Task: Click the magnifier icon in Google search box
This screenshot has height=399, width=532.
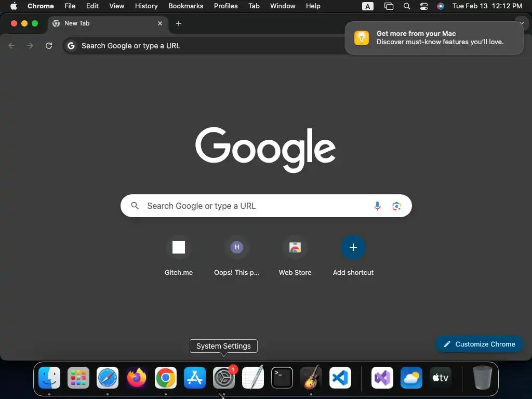Action: pos(135,206)
